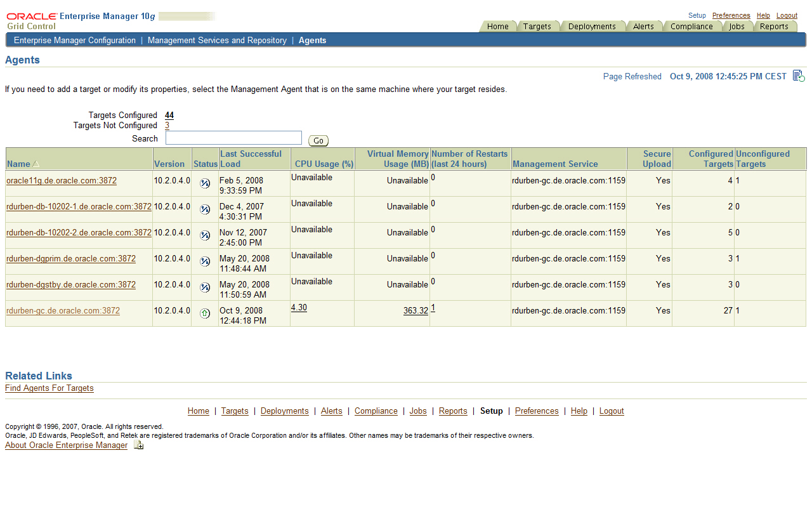Screen dimensions: 812x507
Task: Open Targets Not Configured count 3
Action: [167, 126]
